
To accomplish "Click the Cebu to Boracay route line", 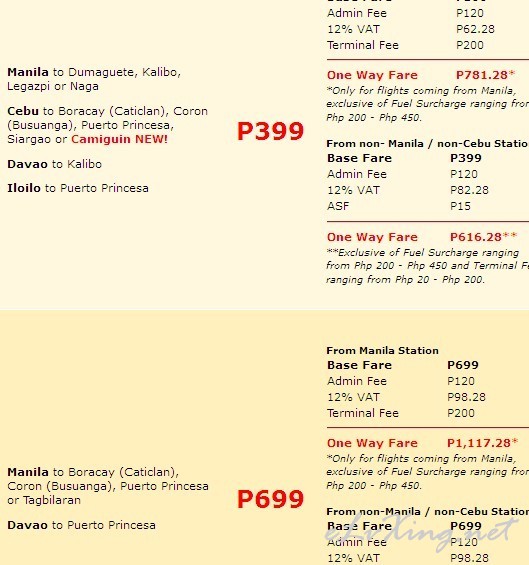I will [107, 111].
